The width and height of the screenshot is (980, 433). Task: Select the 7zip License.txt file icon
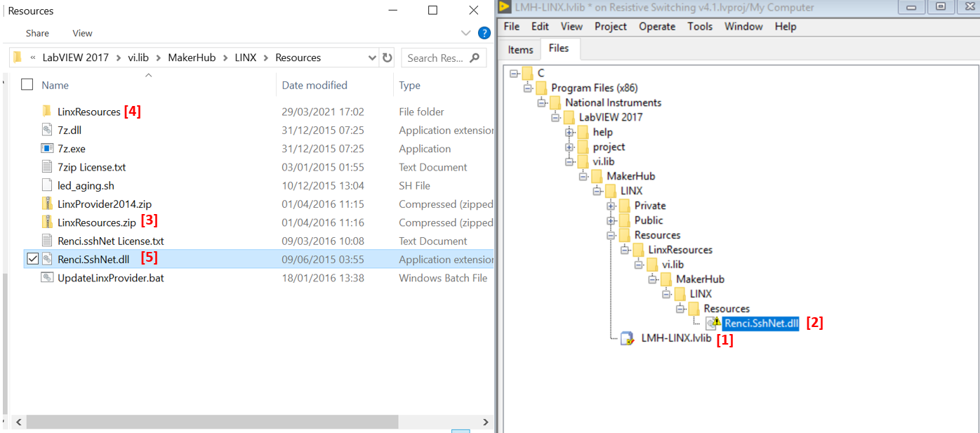tap(47, 167)
